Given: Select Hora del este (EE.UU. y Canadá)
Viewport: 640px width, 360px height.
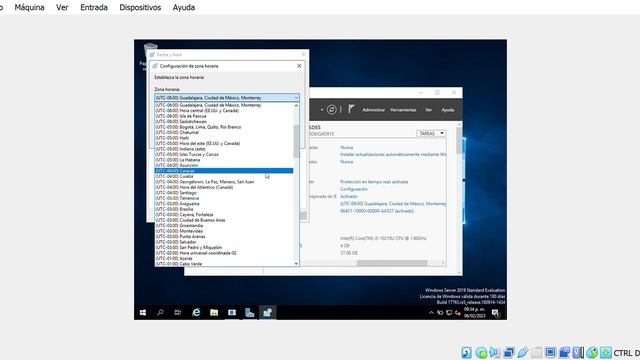Looking at the screenshot, I should (224, 143).
